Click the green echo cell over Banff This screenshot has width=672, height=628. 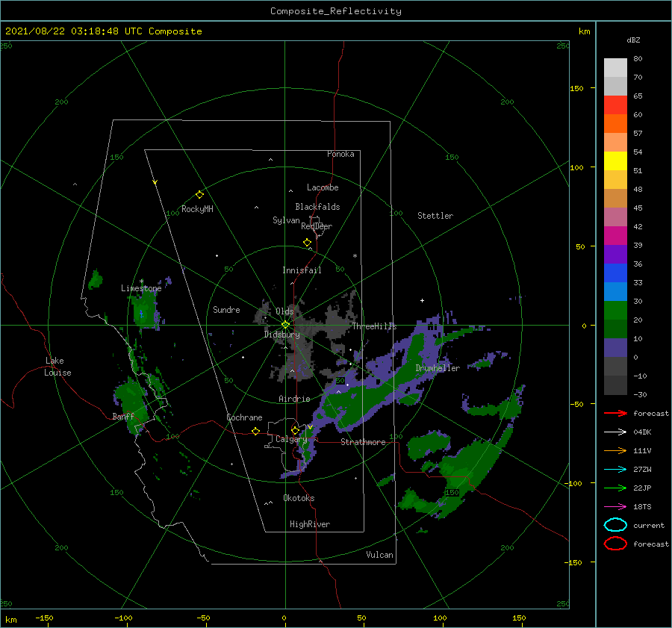tap(132, 405)
